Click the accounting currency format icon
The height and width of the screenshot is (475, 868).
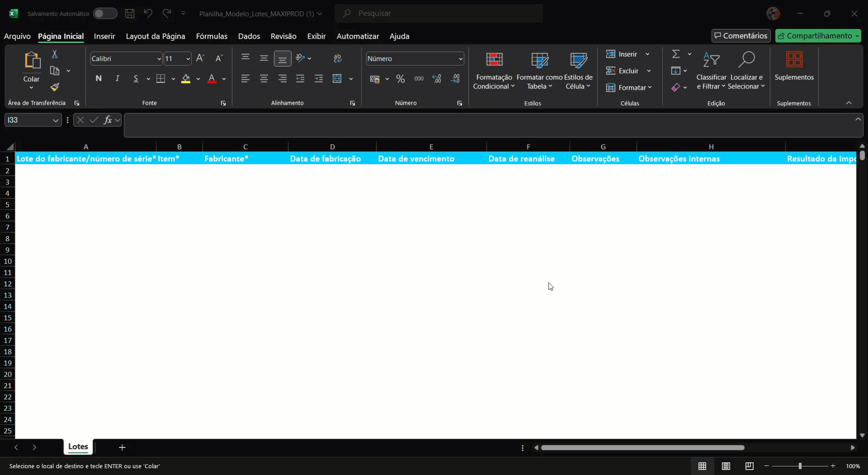[375, 79]
